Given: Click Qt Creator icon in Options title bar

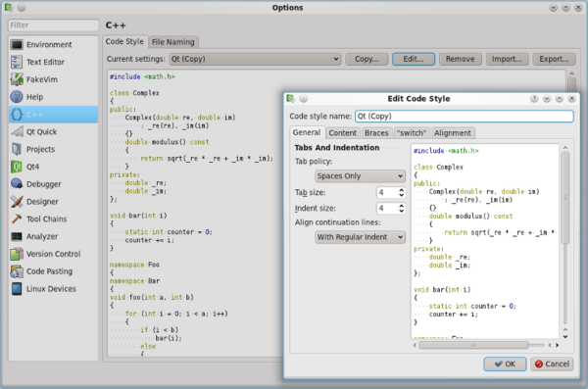Looking at the screenshot, I should coord(8,8).
